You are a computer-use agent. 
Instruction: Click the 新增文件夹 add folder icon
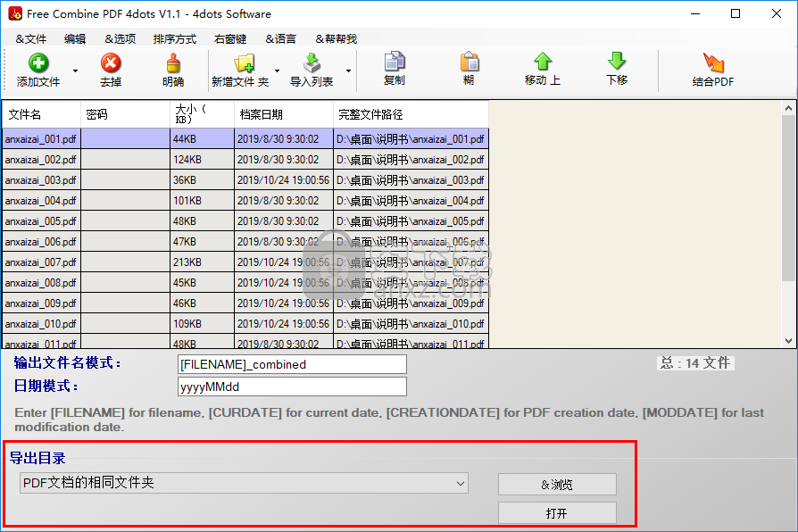coord(245,63)
